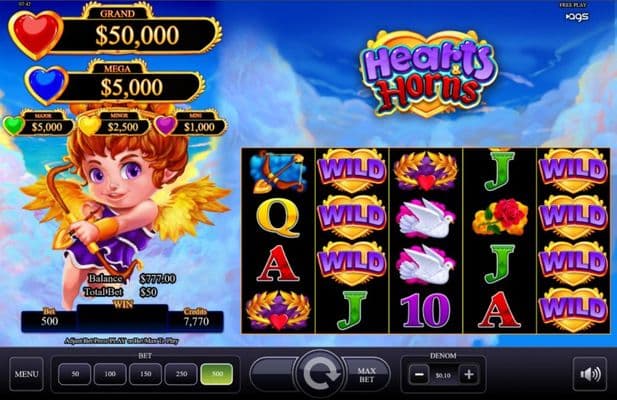Decrease denomination with minus button
The width and height of the screenshot is (617, 400).
click(x=419, y=374)
